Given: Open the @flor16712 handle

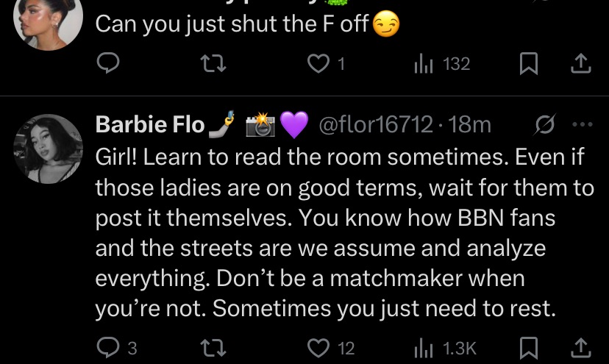Looking at the screenshot, I should coord(375,126).
